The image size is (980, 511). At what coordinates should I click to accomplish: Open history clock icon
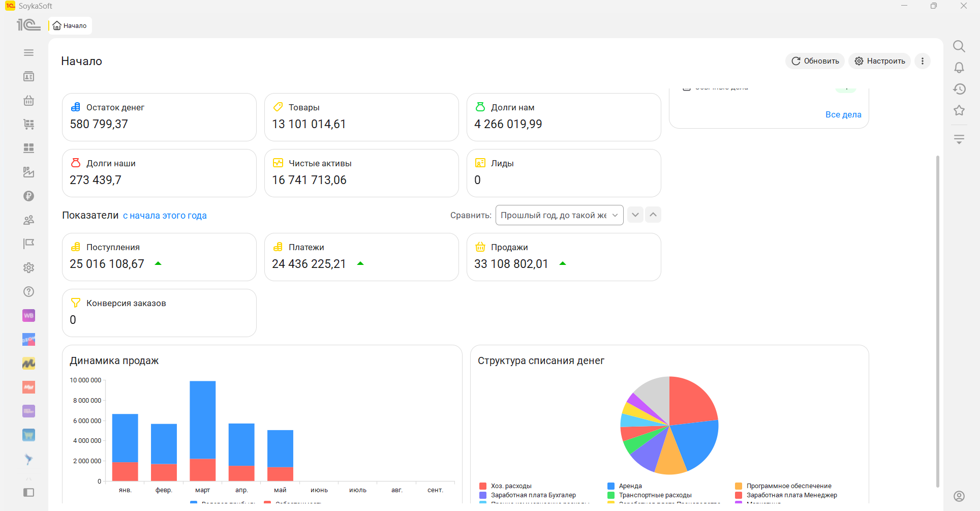[x=959, y=89]
